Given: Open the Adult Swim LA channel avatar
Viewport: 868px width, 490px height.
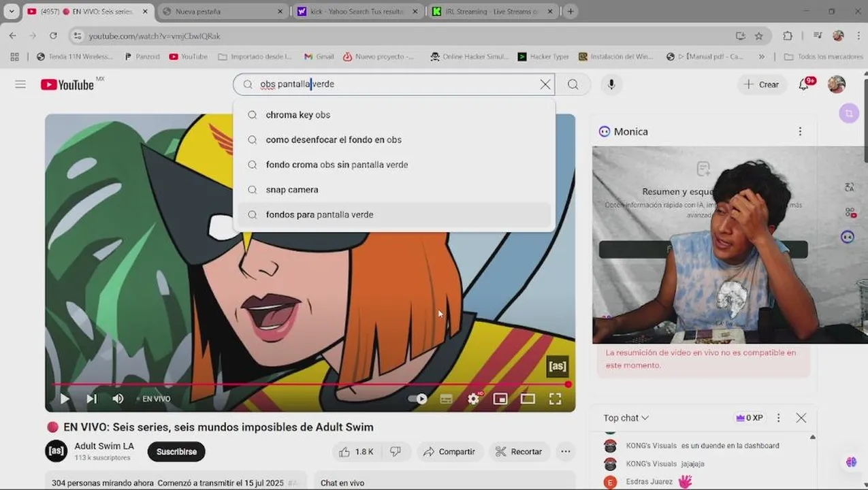Looking at the screenshot, I should pyautogui.click(x=56, y=451).
